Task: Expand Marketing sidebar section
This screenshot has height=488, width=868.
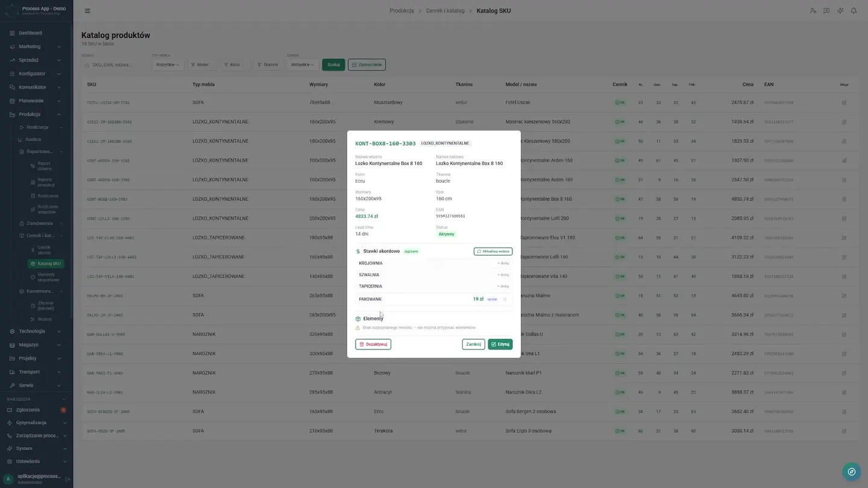Action: click(x=36, y=46)
